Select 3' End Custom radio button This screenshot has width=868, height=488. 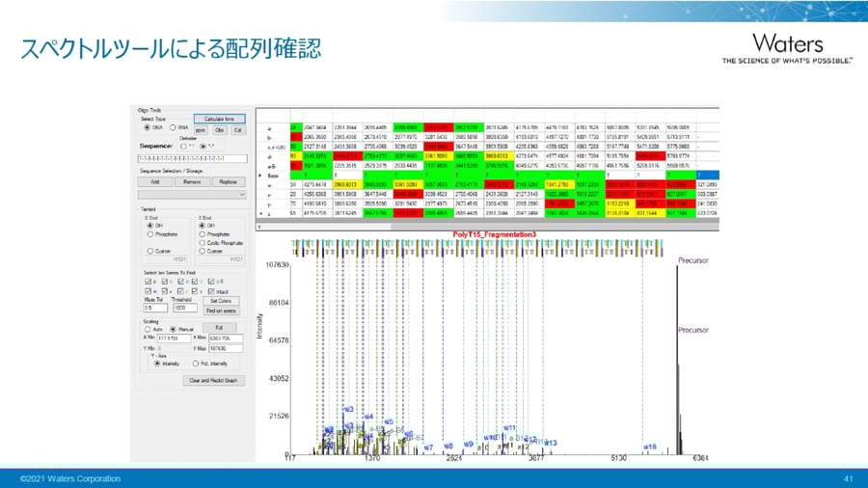[203, 251]
